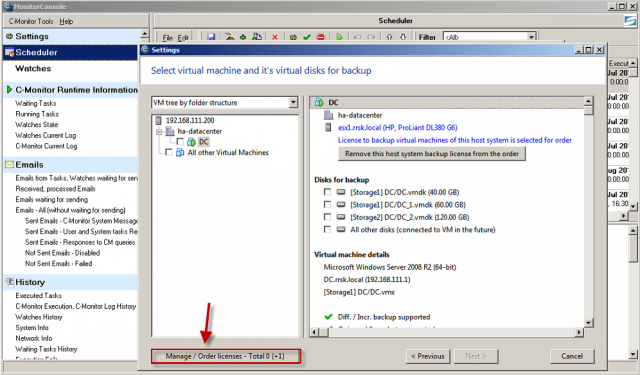The width and height of the screenshot is (640, 375).
Task: Click the copy task icon before red X
Action: coord(257,37)
